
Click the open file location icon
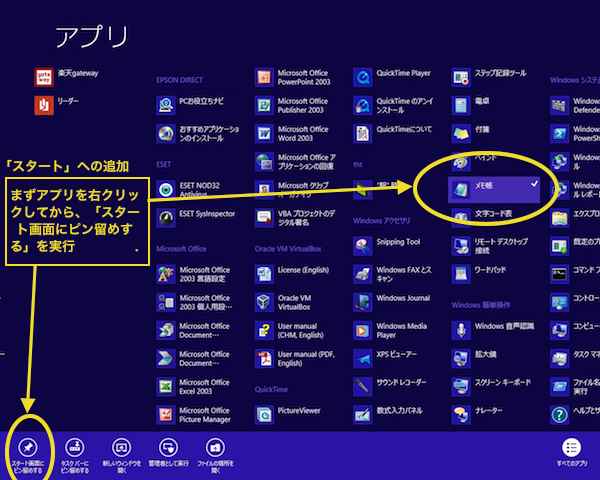point(215,447)
